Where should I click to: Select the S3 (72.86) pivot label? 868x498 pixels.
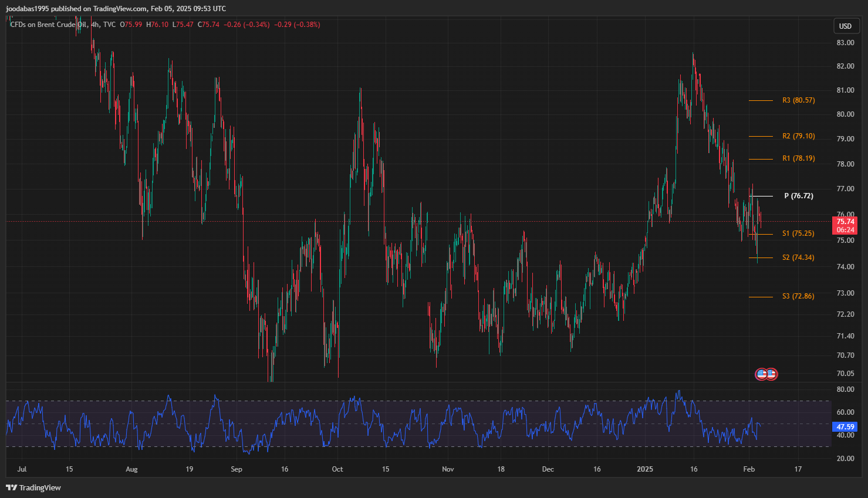tap(798, 296)
